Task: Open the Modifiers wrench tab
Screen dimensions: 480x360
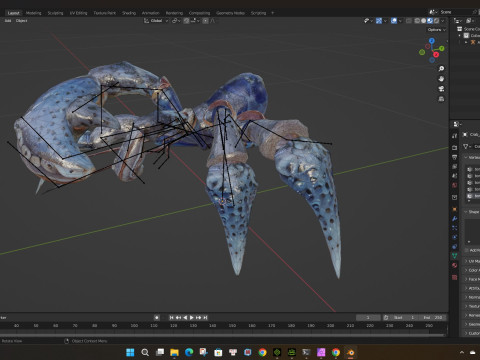Action: click(x=454, y=219)
